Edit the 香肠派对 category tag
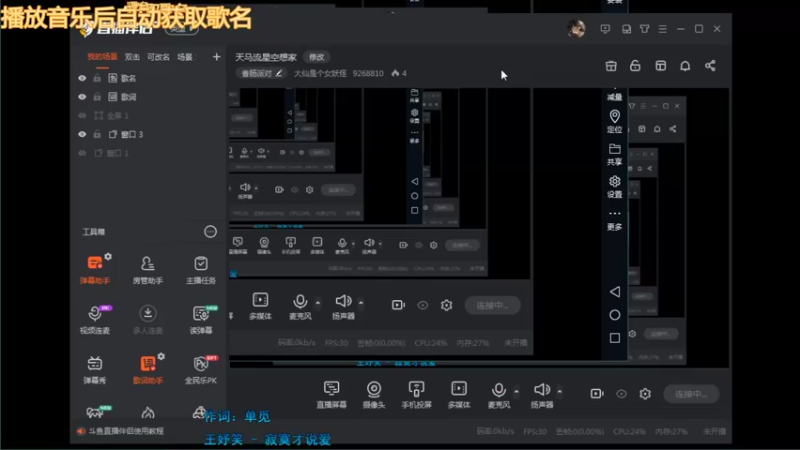Viewport: 800px width, 450px height. [x=261, y=73]
